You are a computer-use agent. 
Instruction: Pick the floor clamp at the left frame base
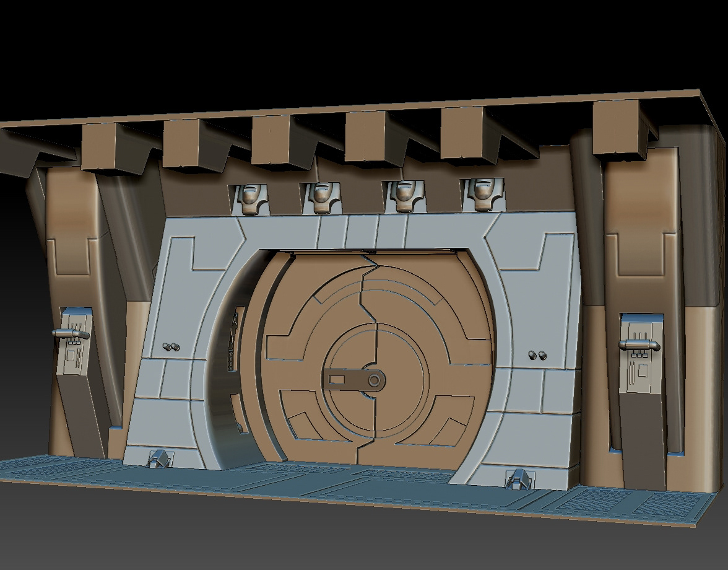[158, 458]
